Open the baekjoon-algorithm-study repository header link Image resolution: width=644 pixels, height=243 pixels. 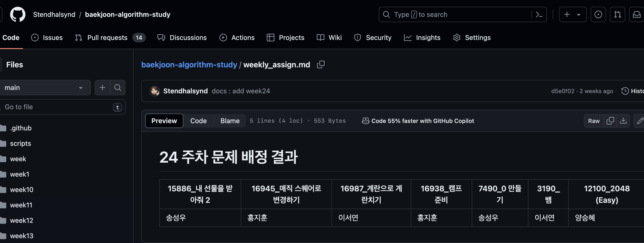128,14
